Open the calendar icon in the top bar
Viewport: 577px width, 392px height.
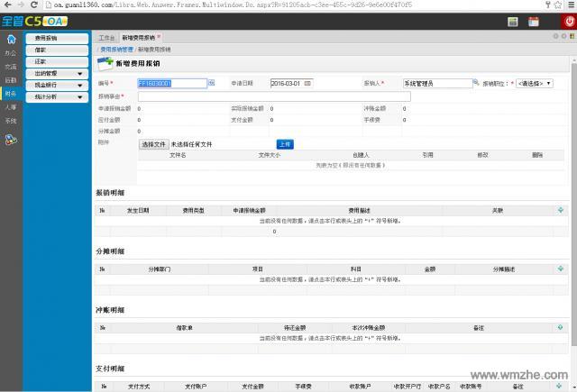coord(535,21)
